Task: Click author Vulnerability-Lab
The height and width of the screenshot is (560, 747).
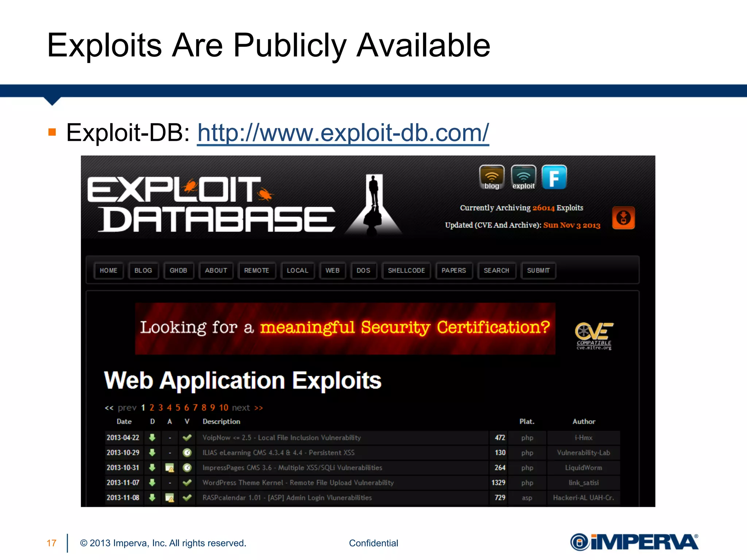Action: point(584,452)
